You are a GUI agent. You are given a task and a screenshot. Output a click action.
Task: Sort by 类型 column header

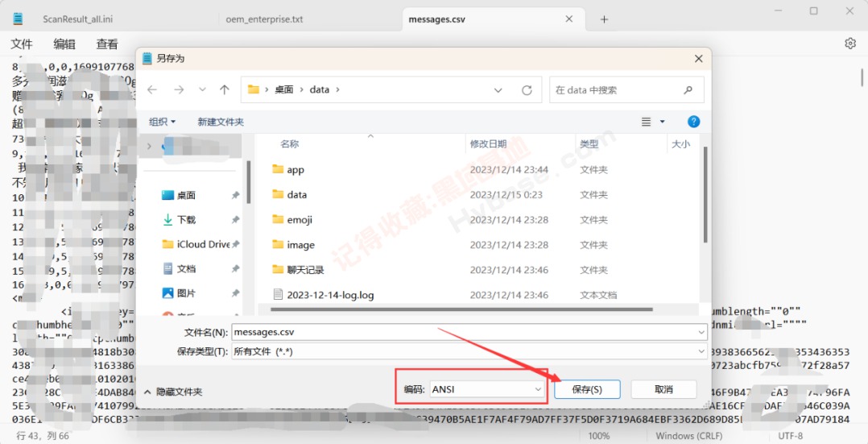589,144
